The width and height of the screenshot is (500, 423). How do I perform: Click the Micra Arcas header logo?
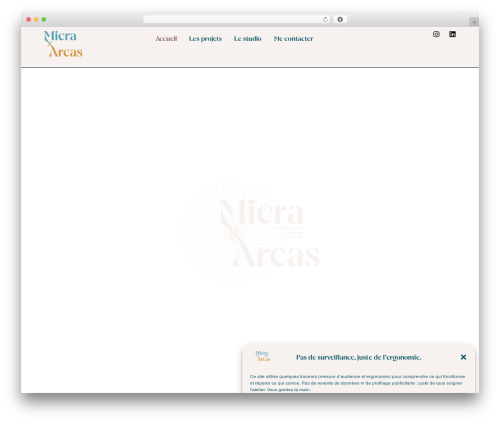tap(63, 44)
